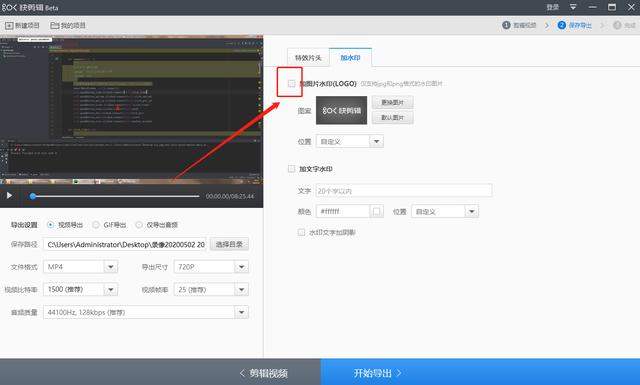The height and width of the screenshot is (385, 640).
Task: Select GIF导出 radio button
Action: tap(96, 225)
